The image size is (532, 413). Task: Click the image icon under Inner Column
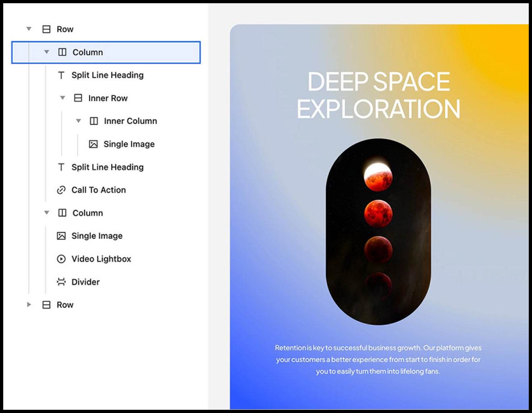94,144
